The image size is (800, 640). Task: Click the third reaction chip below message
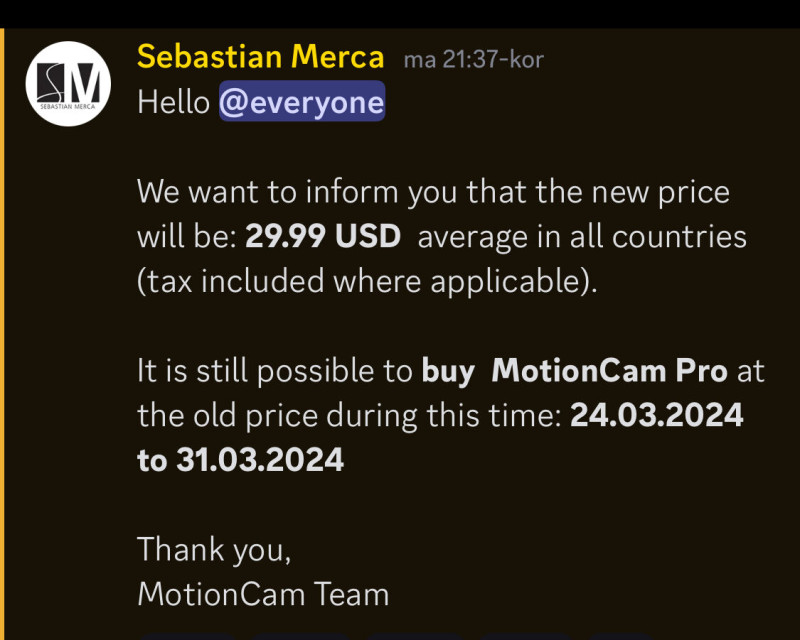coord(410,634)
